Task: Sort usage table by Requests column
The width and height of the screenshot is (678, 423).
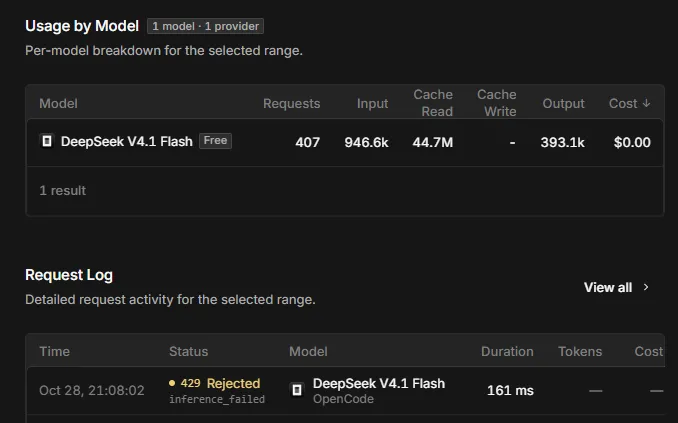Action: click(x=291, y=103)
